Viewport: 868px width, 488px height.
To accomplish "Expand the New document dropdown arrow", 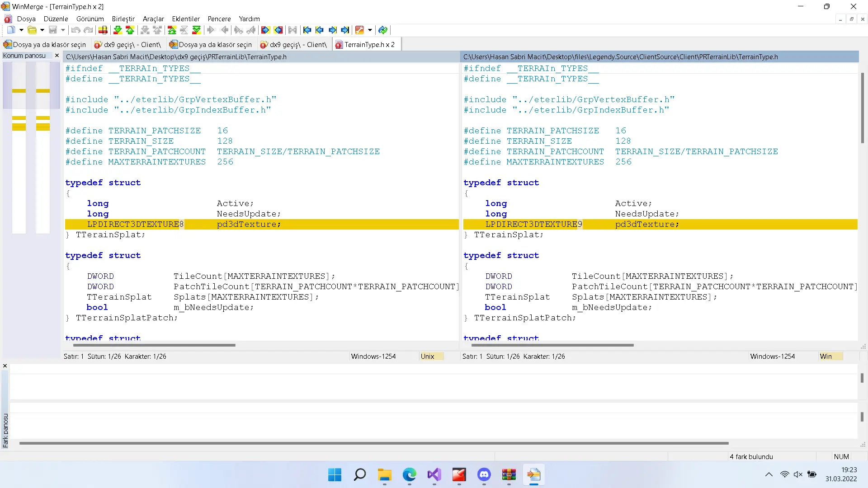I will (21, 30).
